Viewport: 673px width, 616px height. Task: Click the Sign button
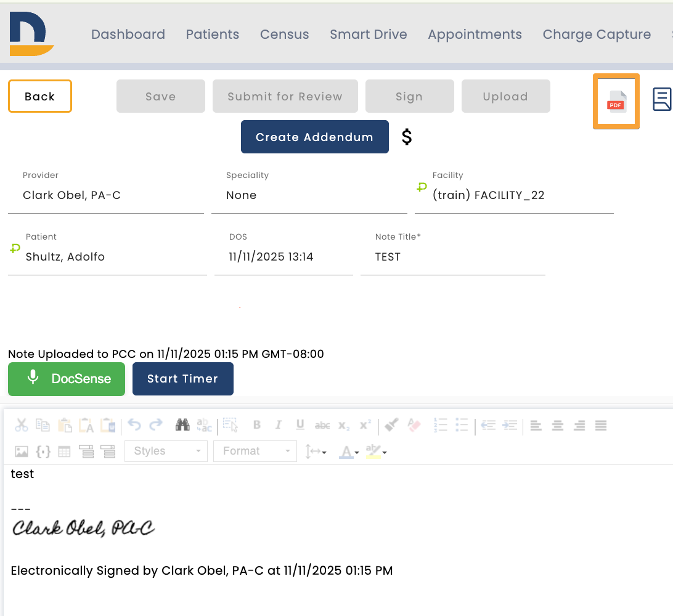click(409, 96)
